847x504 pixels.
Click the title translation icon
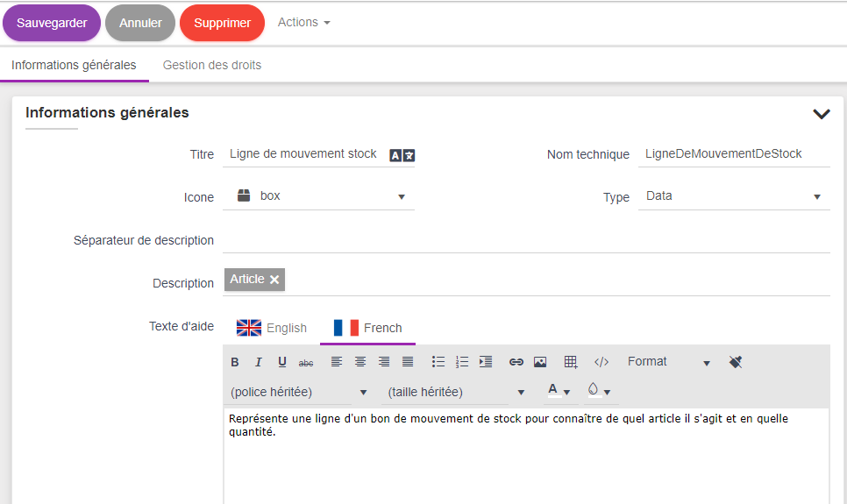point(402,155)
